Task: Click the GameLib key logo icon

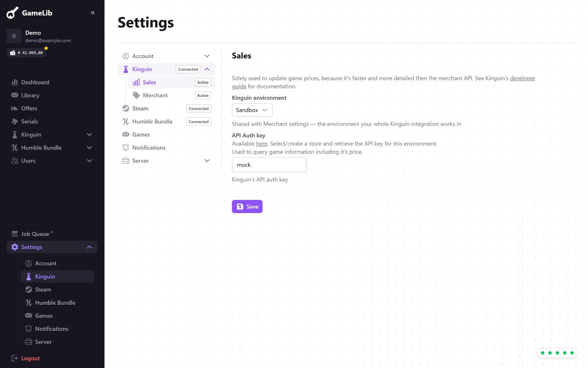Action: pyautogui.click(x=12, y=13)
